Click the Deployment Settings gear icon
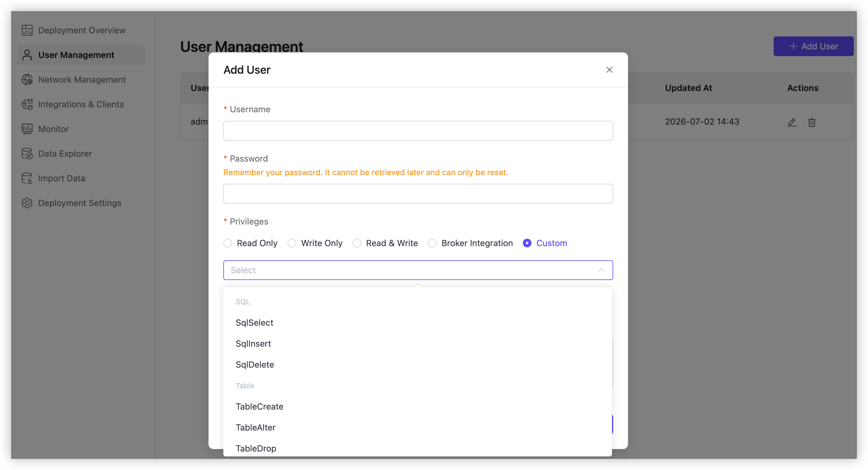 (x=27, y=203)
